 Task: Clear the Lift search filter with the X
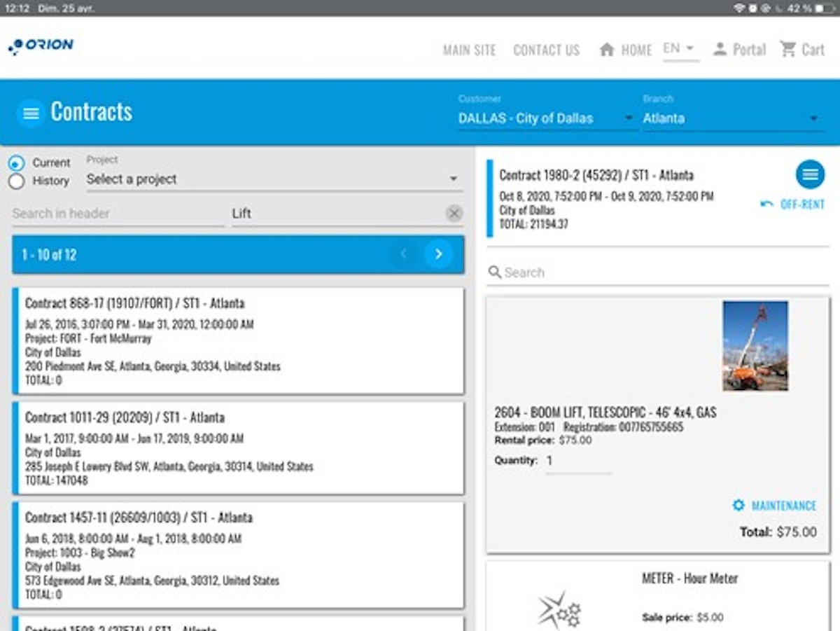pyautogui.click(x=456, y=214)
